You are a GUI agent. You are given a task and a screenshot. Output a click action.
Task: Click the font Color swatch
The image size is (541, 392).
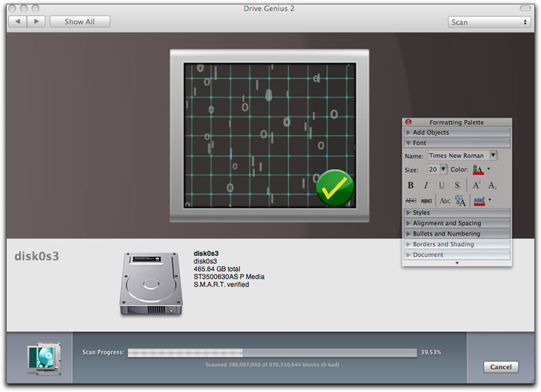coord(479,169)
